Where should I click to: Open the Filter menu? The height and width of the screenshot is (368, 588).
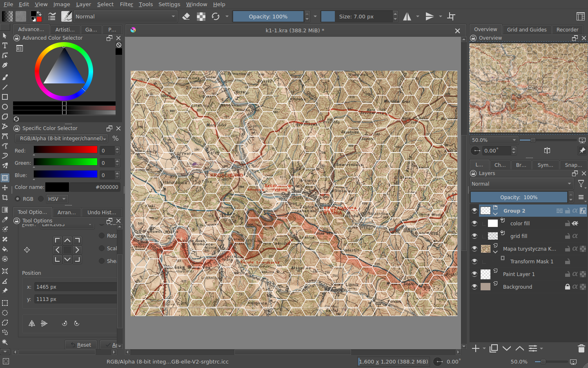(127, 4)
